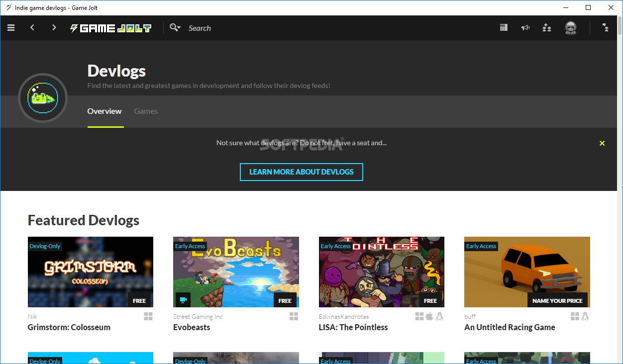Open the chat icon in top bar

tap(606, 28)
